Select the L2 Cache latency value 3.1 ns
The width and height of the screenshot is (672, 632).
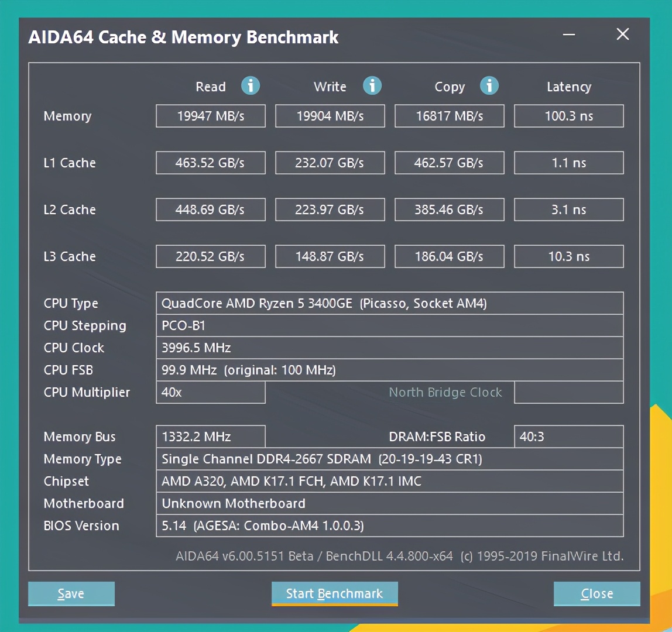[569, 209]
